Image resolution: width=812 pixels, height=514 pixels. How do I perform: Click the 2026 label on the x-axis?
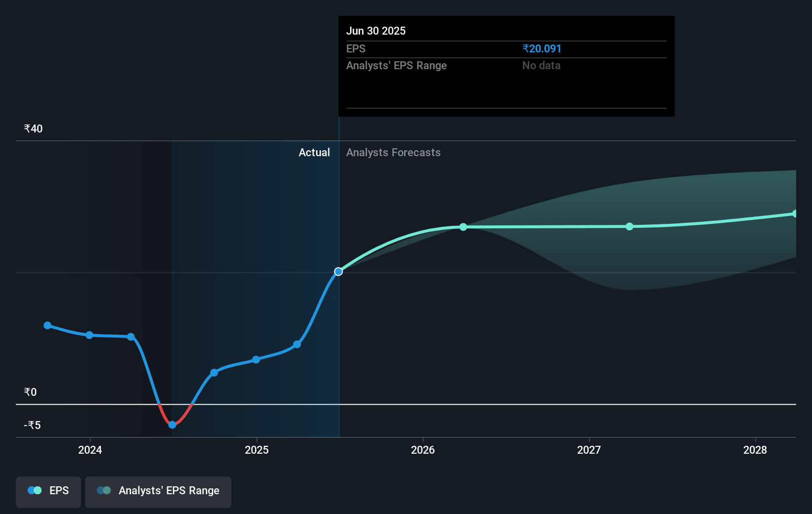point(423,450)
